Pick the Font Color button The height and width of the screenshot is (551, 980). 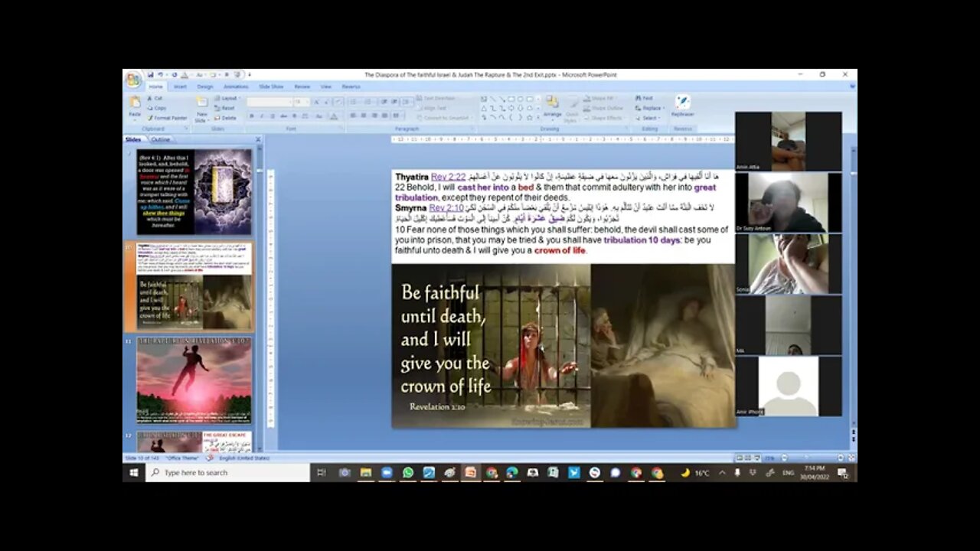[334, 116]
